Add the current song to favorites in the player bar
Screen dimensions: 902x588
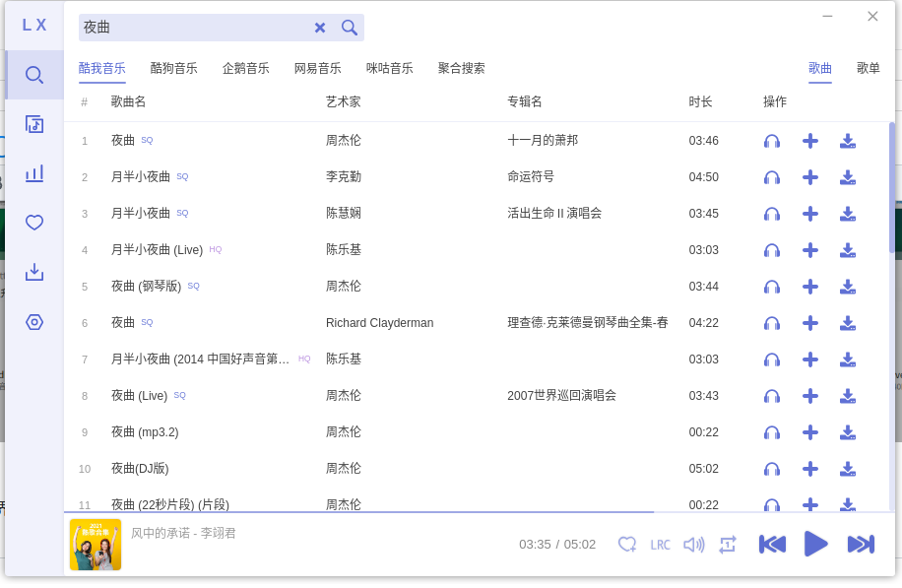(x=627, y=545)
